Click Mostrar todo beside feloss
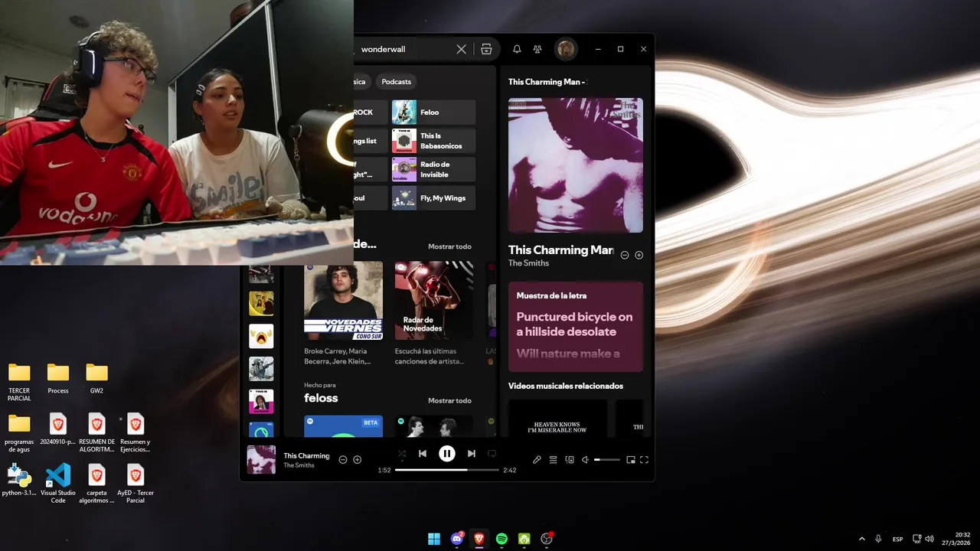This screenshot has height=551, width=980. tap(449, 400)
